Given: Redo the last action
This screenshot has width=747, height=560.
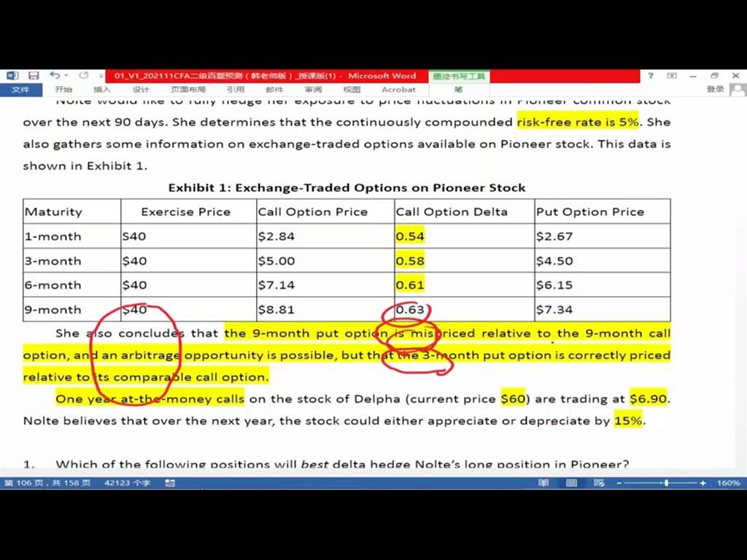Looking at the screenshot, I should click(x=84, y=75).
